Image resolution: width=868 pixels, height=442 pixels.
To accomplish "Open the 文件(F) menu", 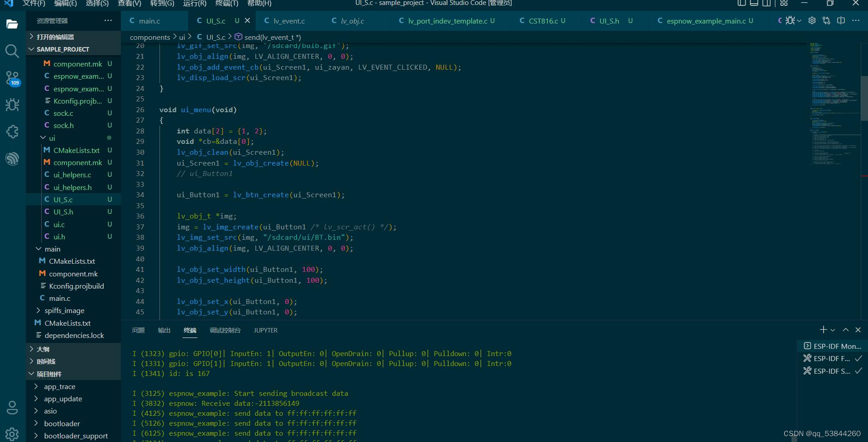I will (x=34, y=3).
